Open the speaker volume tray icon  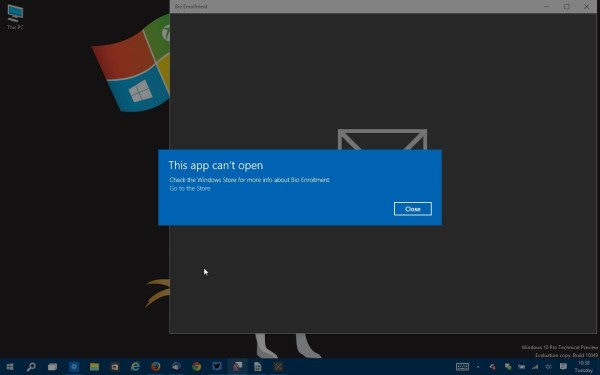(x=548, y=367)
